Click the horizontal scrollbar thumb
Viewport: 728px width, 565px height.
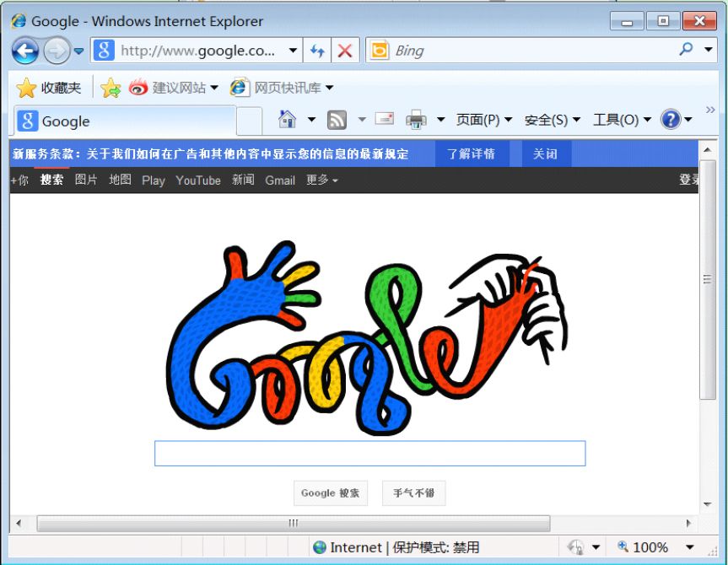tap(294, 523)
